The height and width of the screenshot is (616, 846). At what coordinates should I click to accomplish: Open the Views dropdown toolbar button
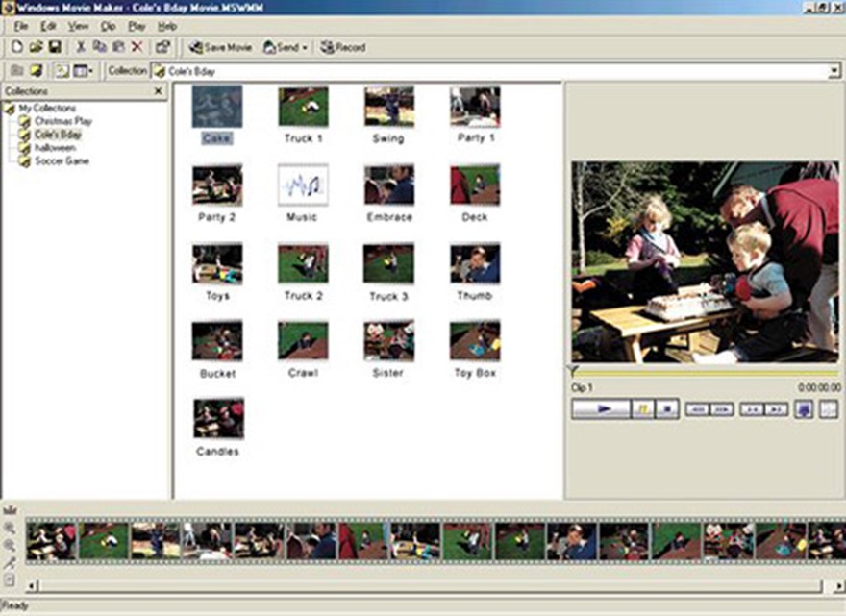point(83,71)
